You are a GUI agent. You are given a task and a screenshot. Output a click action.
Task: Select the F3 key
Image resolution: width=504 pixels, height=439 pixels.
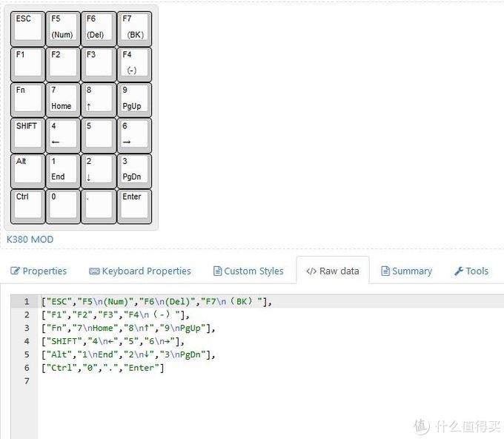(x=99, y=65)
